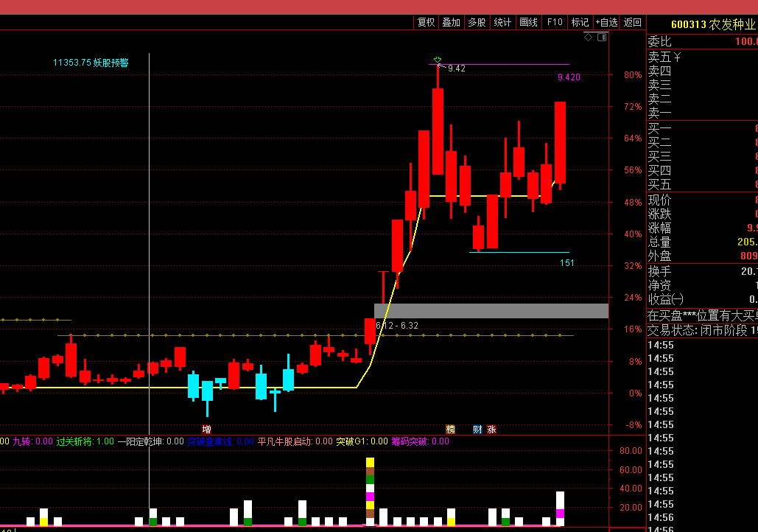Screen dimensions: 758x532
Task: Click the 买一 order row label
Action: coord(660,129)
